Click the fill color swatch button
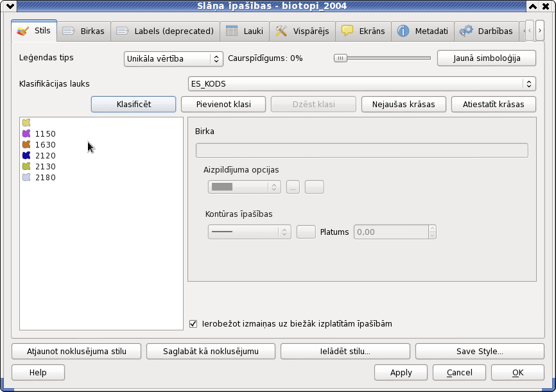556x392 pixels. [x=315, y=187]
